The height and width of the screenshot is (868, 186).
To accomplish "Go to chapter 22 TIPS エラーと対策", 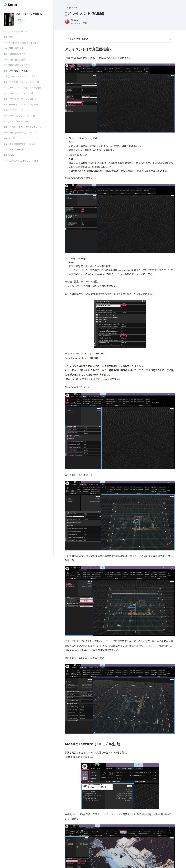I will (15, 150).
